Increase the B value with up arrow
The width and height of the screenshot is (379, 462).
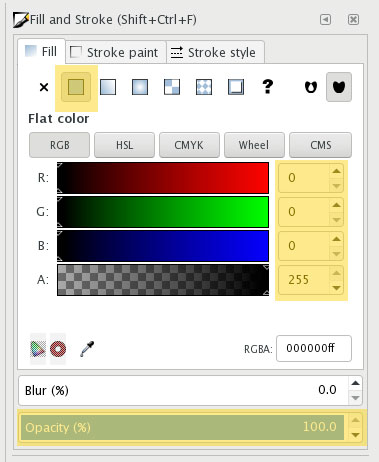point(336,239)
